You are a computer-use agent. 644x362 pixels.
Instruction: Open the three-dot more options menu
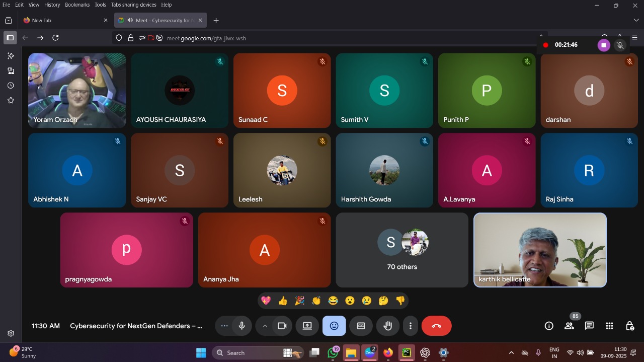[x=411, y=326]
